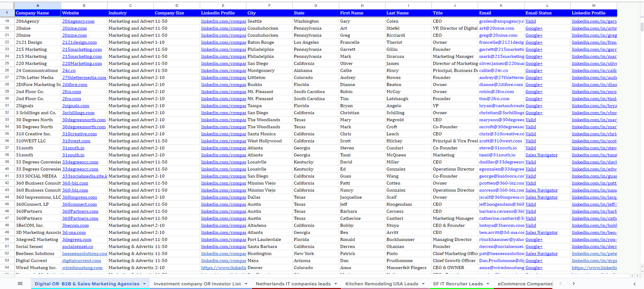Switch to SF IT Recruiter Leads sheet
The height and width of the screenshot is (289, 644).
point(458,284)
